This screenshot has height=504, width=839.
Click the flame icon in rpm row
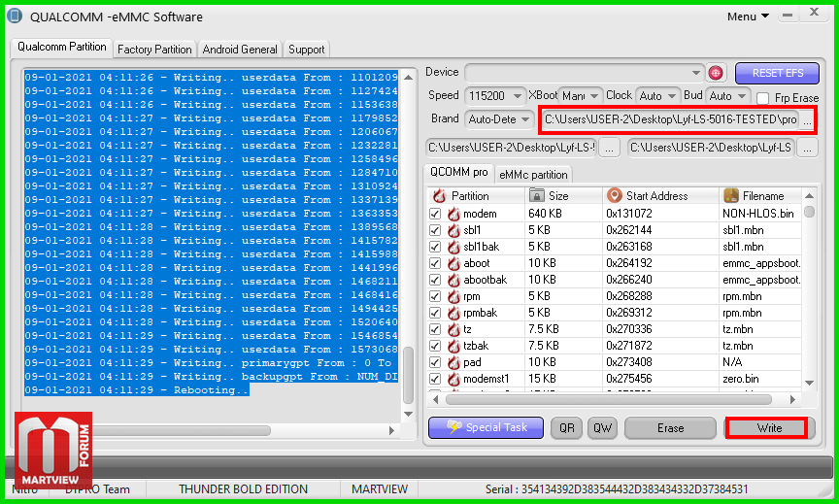coord(453,296)
